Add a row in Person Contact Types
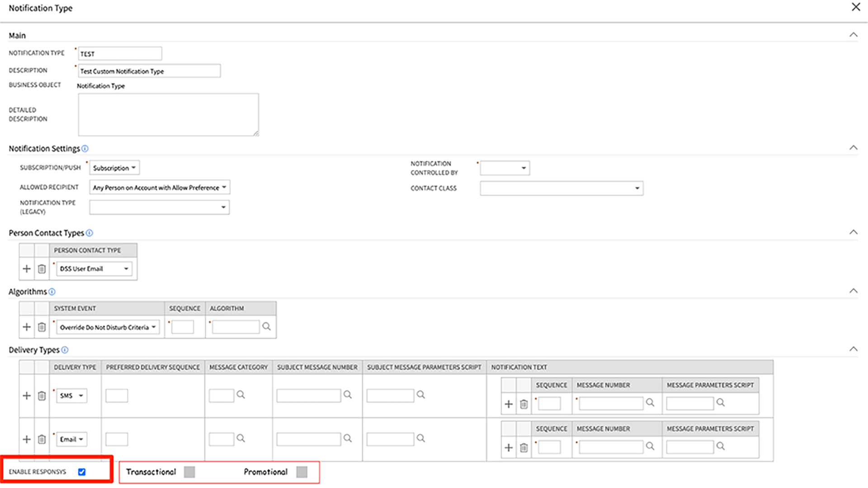Image resolution: width=868 pixels, height=488 pixels. [27, 269]
